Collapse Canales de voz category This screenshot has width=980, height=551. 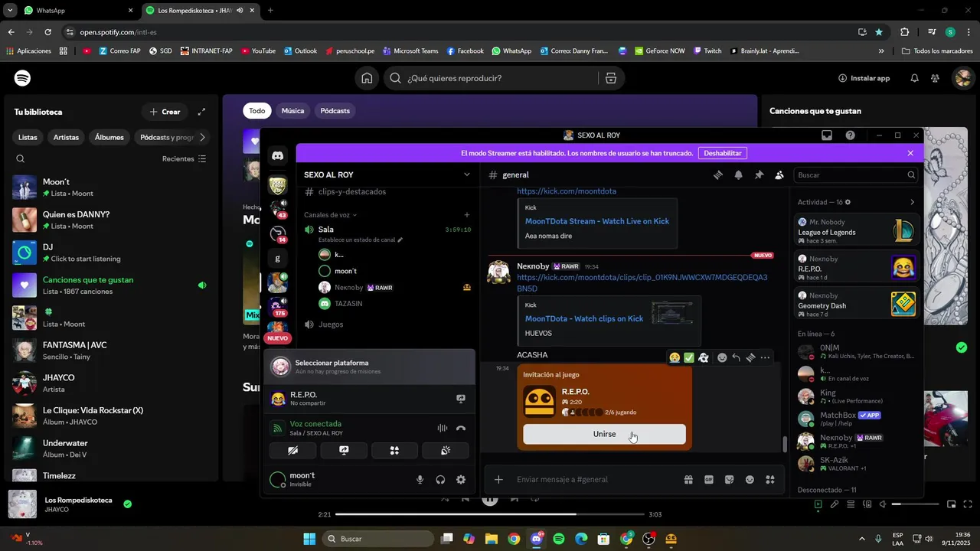330,215
